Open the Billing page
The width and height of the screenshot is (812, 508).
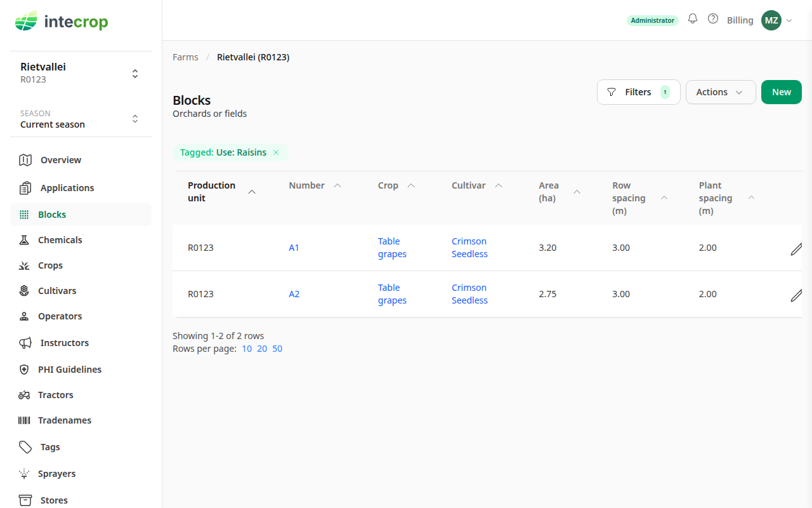click(x=740, y=20)
